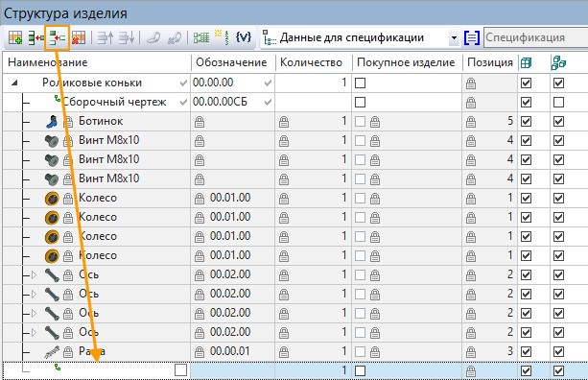Uncheck cube-column checkbox of Сборочный чертеж
Screen dimensions: 588x380
click(x=526, y=102)
